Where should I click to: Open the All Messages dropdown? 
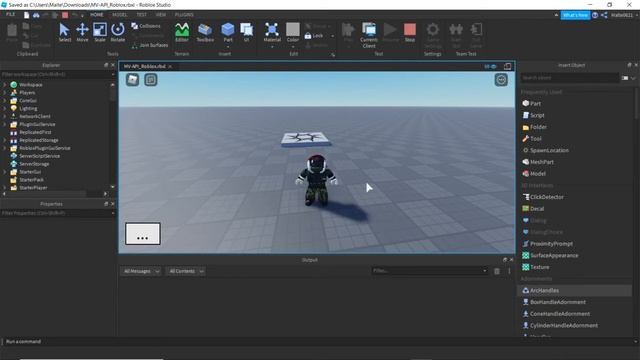[141, 271]
